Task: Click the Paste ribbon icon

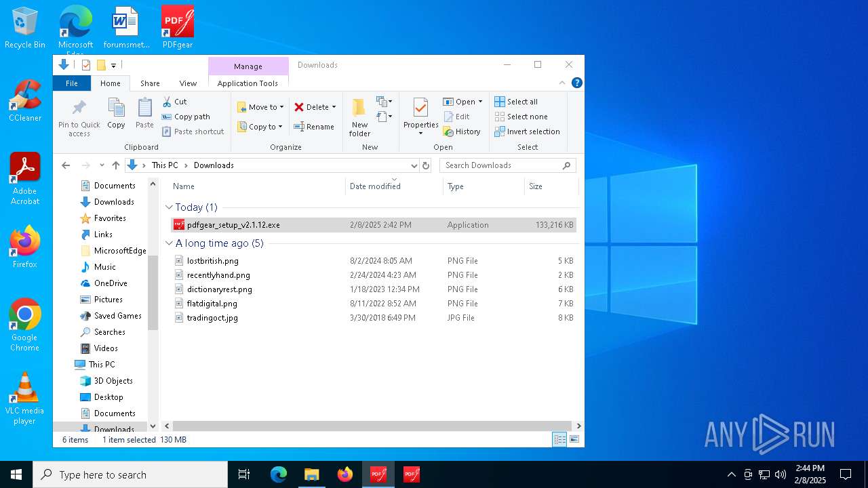Action: [144, 113]
